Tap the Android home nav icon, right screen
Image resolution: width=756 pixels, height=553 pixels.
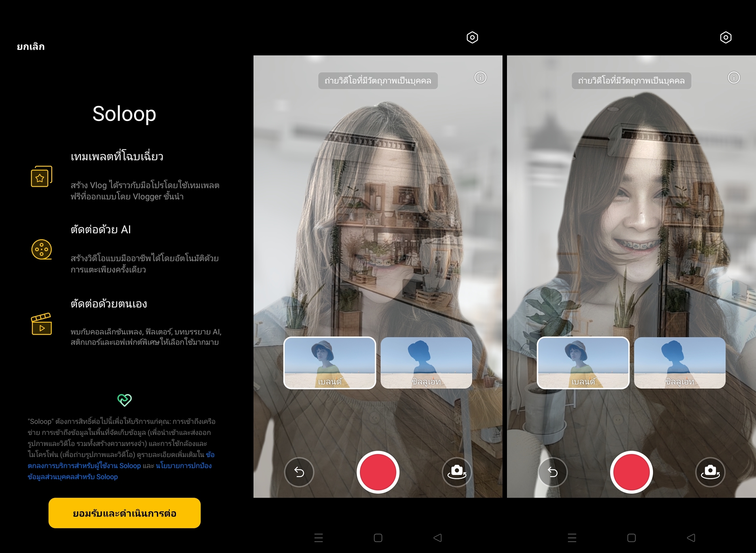(x=631, y=538)
